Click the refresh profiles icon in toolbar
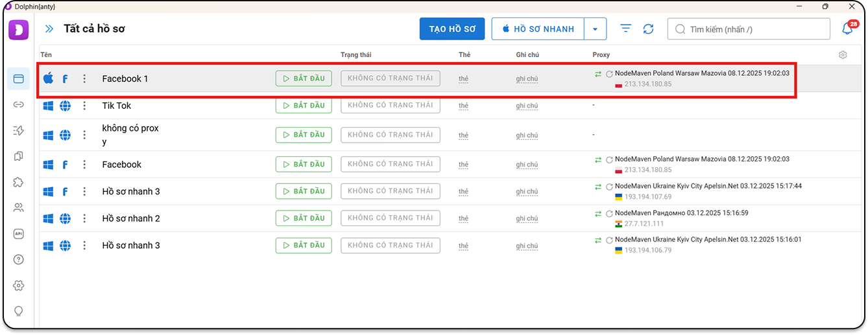Screen dimensions: 868x335 [648, 29]
